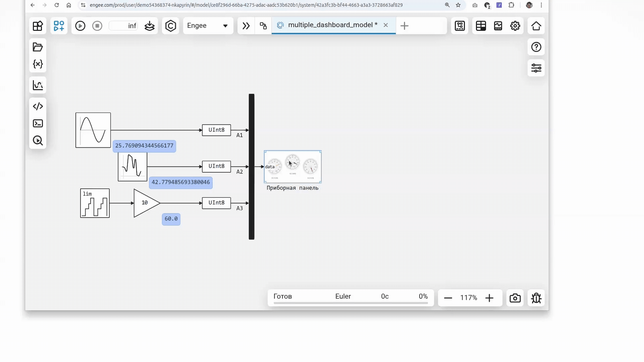Image resolution: width=644 pixels, height=362 pixels.
Task: Open the signal graphs panel icon
Action: [38, 85]
